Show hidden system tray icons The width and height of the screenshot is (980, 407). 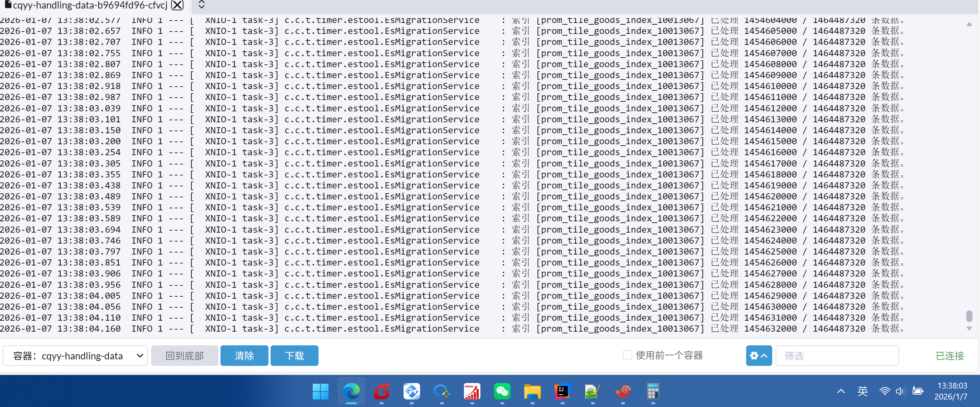841,391
